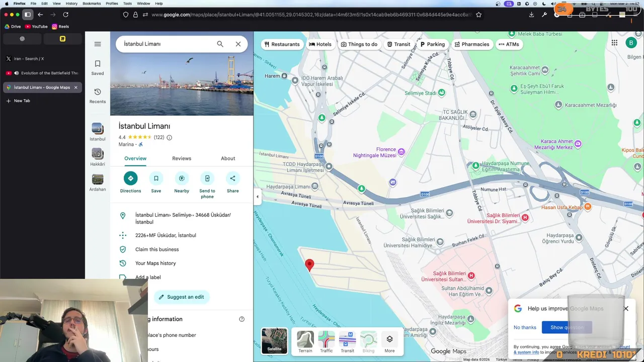Close the Help us improve popup
The width and height of the screenshot is (644, 362).
[x=626, y=309]
